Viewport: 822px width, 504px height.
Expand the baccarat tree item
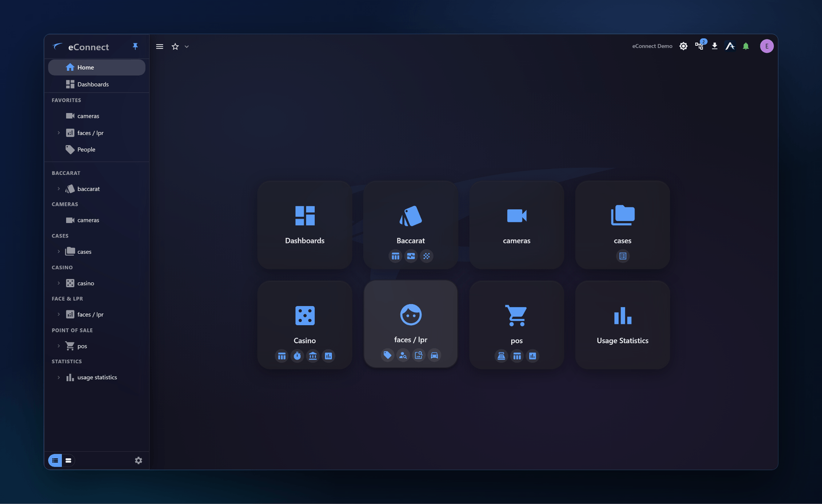click(x=59, y=189)
